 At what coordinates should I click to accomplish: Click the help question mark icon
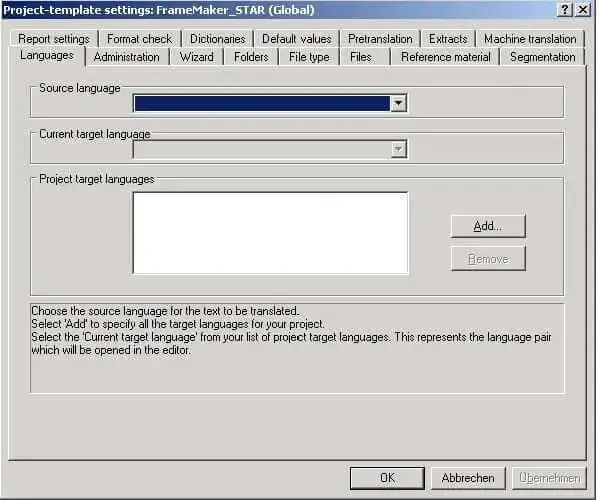(565, 10)
